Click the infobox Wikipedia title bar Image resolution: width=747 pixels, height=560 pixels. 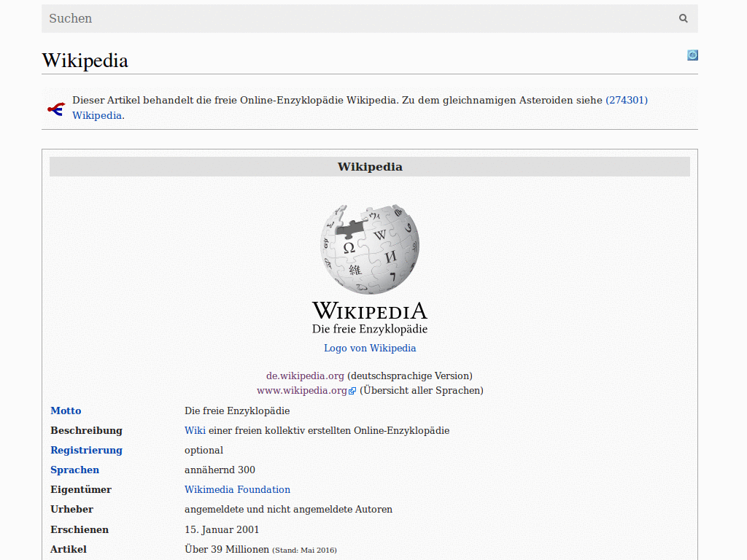coord(370,167)
